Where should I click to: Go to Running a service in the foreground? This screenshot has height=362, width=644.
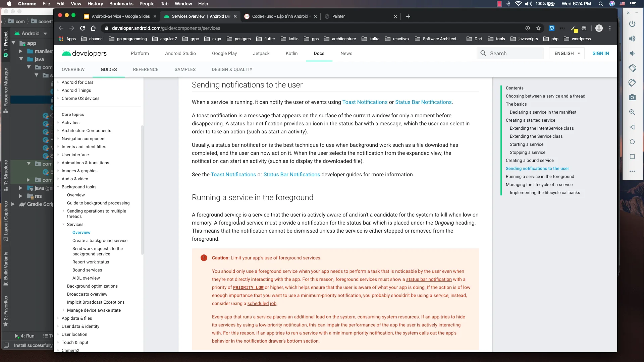540,177
